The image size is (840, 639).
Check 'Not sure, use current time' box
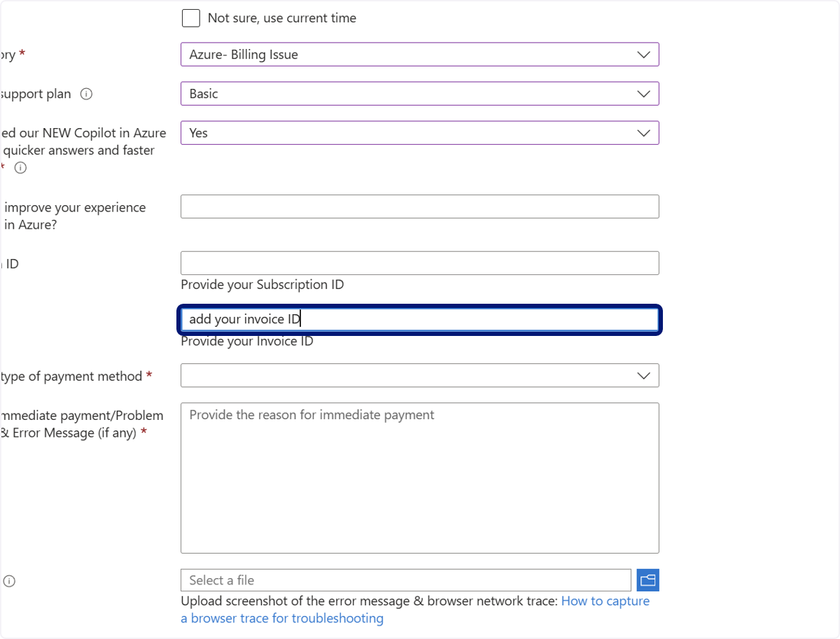point(191,18)
